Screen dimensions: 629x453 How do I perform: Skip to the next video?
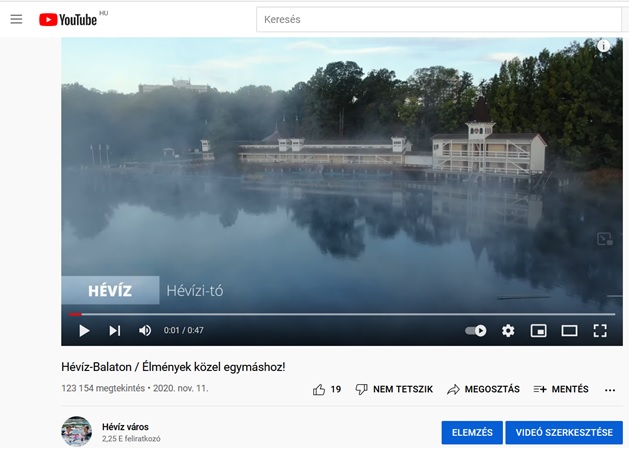115,331
